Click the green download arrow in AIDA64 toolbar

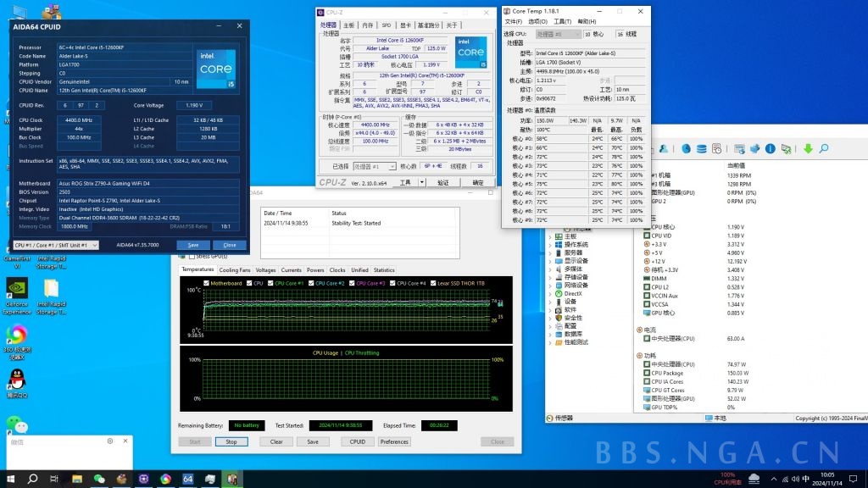tap(808, 149)
